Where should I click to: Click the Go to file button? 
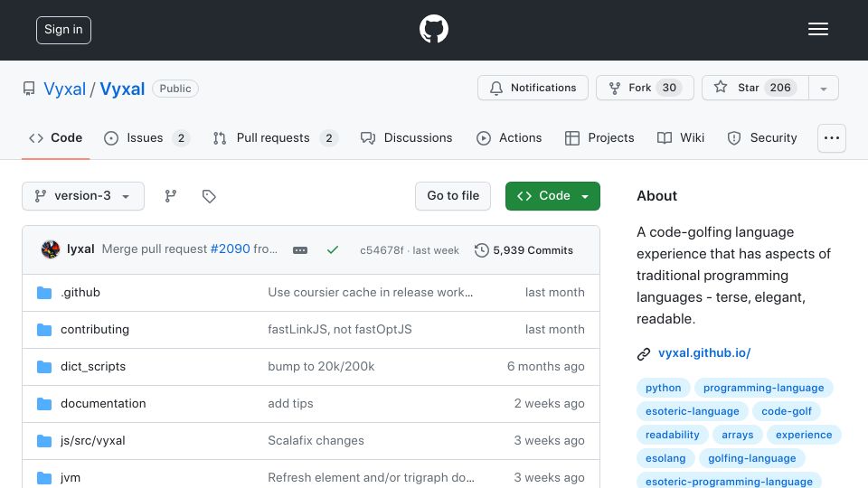(453, 196)
